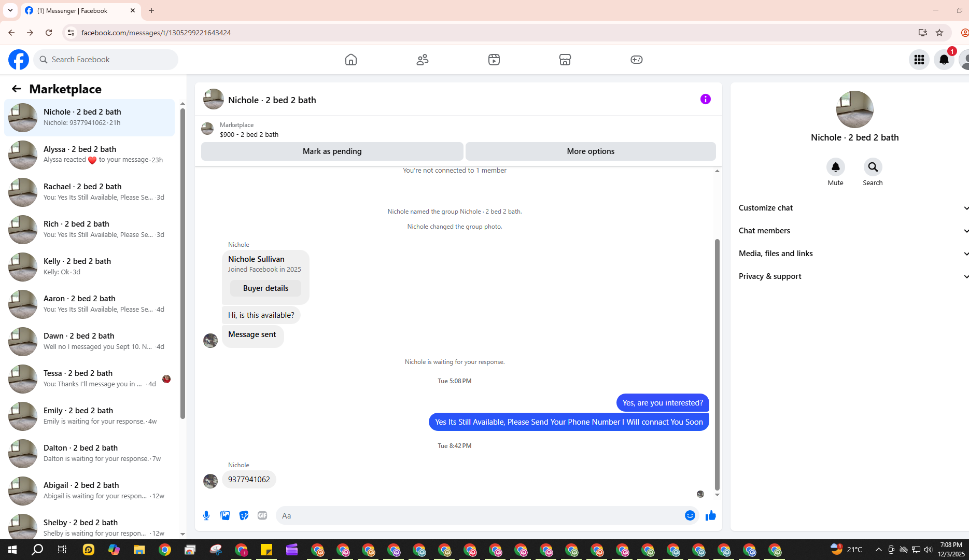The width and height of the screenshot is (969, 560).
Task: Click the chat messages scrollbar thumb
Action: pos(717,365)
